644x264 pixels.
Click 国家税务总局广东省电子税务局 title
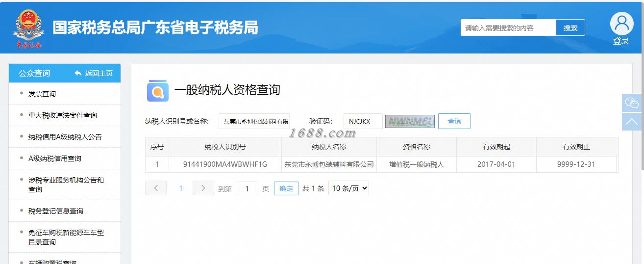pyautogui.click(x=155, y=27)
